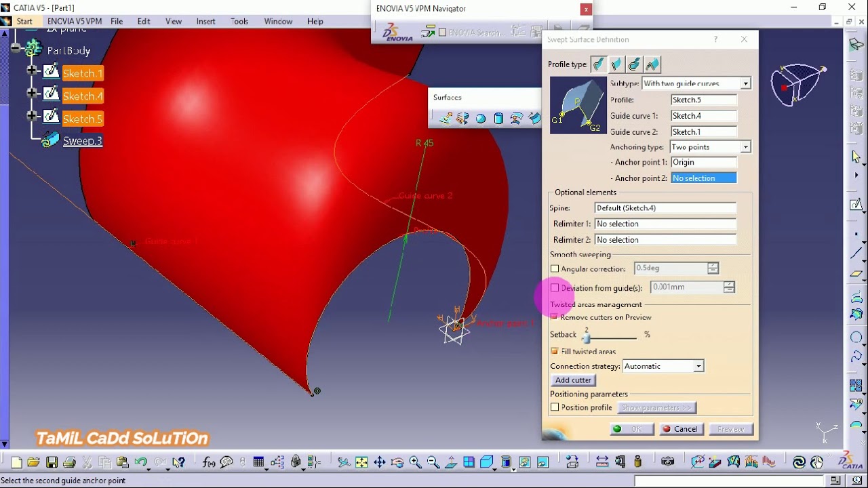
Task: Expand the Sketch.1 tree node
Action: tap(32, 70)
